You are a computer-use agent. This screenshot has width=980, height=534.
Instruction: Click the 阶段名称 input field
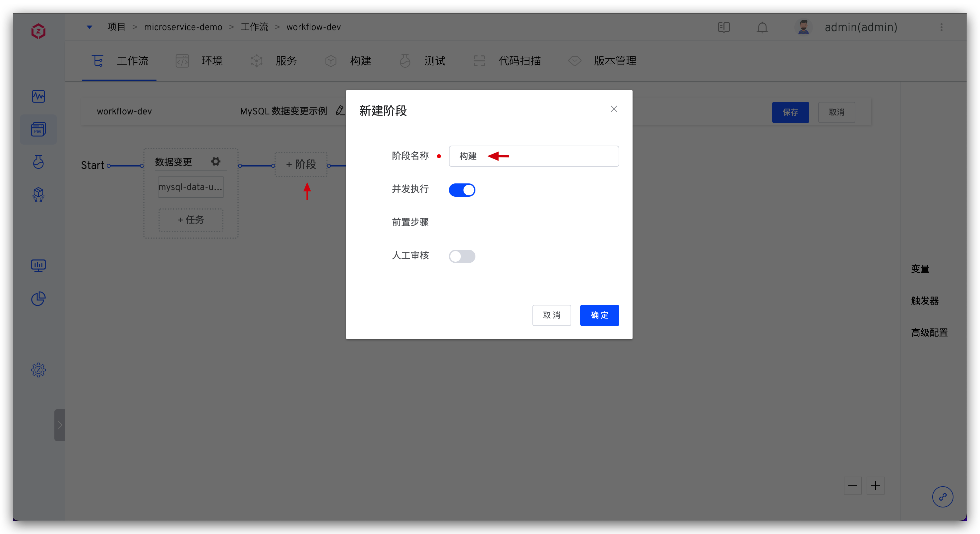click(x=552, y=156)
